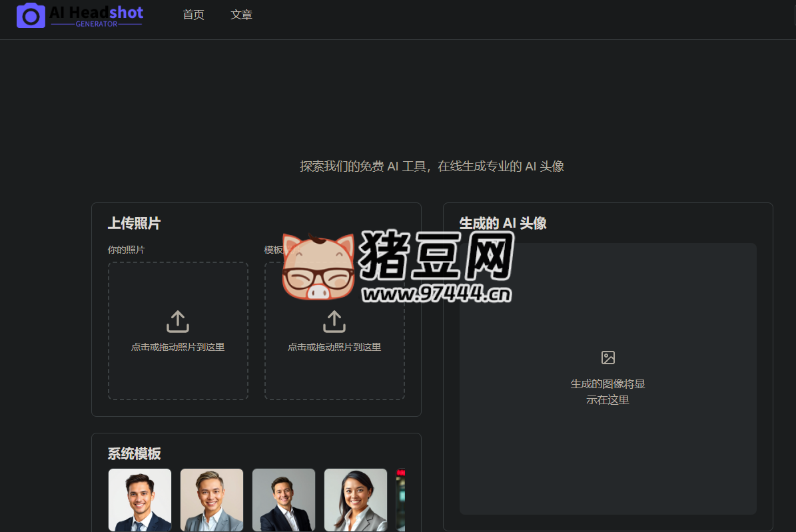Open the 首页 navigation menu item
The height and width of the screenshot is (532, 796).
(x=193, y=15)
